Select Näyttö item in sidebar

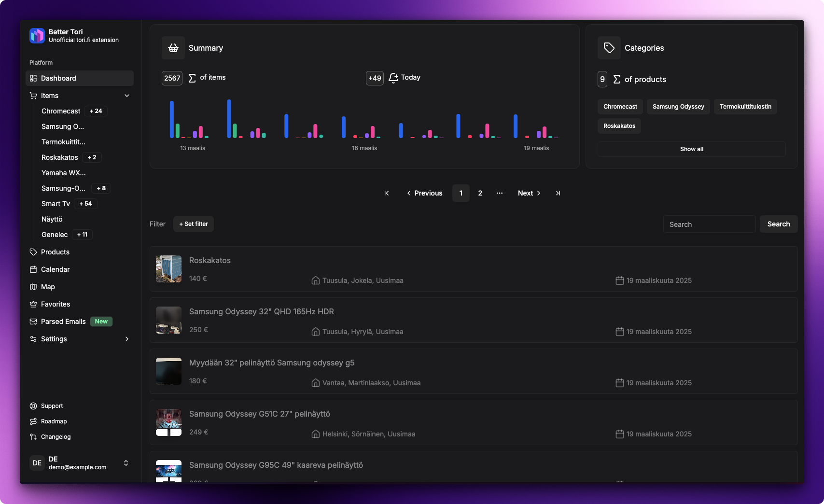[52, 219]
